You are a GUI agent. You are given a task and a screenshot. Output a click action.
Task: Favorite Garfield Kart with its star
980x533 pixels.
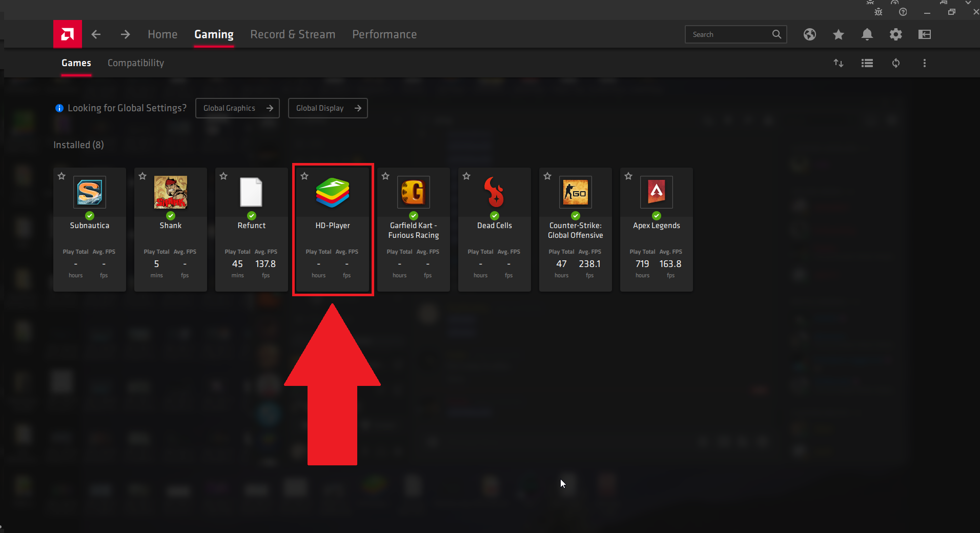click(385, 176)
